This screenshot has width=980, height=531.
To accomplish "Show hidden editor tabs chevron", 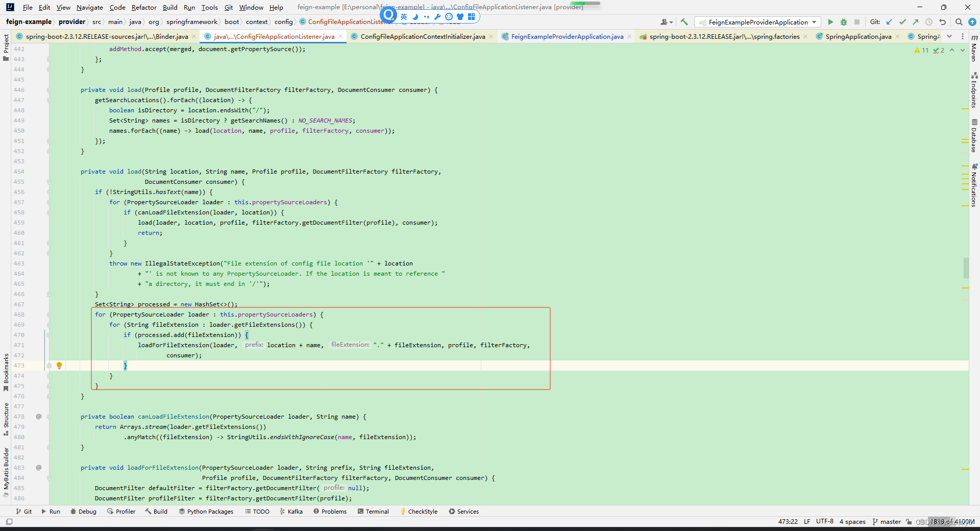I will [949, 36].
